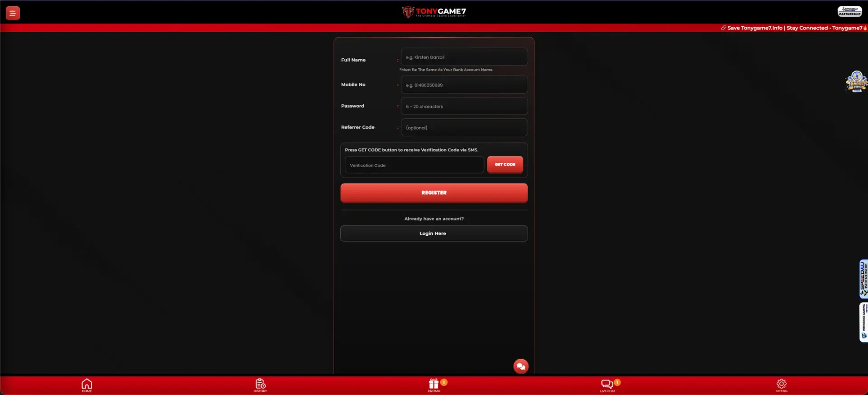Viewport: 868px width, 395px height.
Task: Open Live Chat in bottom navigation
Action: tap(608, 385)
